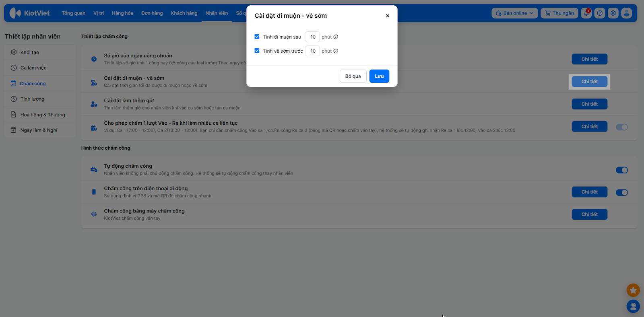Viewport: 644px width, 317px height.
Task: Select Khởi tạo in sidebar
Action: (40, 52)
